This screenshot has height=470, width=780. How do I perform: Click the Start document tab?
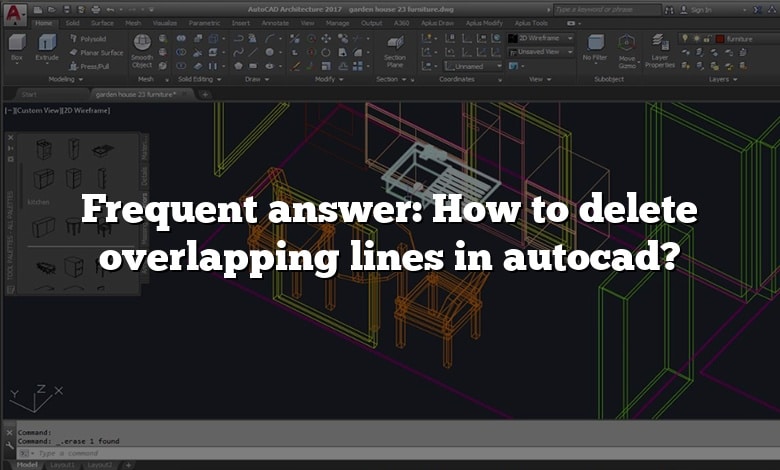(36, 94)
